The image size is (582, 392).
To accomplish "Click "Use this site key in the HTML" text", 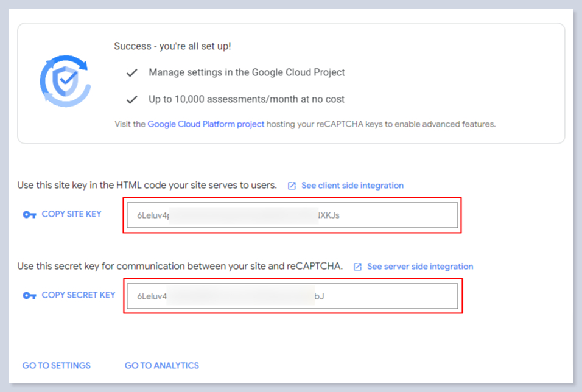I will click(x=147, y=185).
